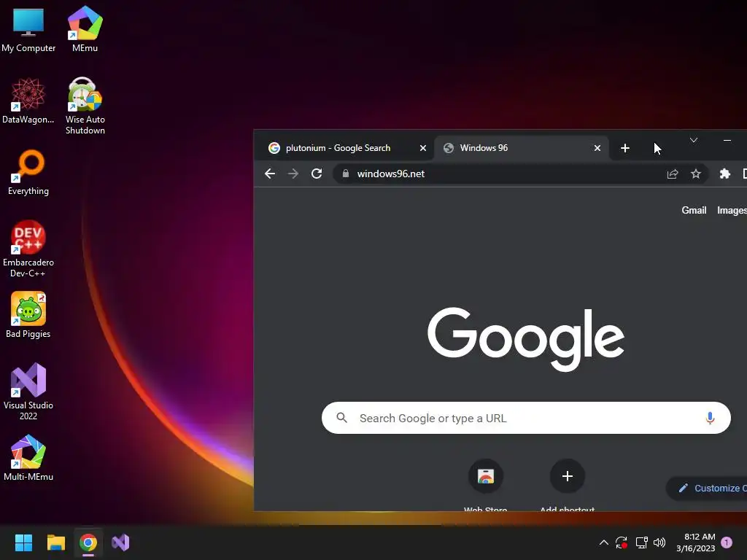Image resolution: width=747 pixels, height=560 pixels.
Task: Launch the MEmu desktop shortcut
Action: click(85, 29)
